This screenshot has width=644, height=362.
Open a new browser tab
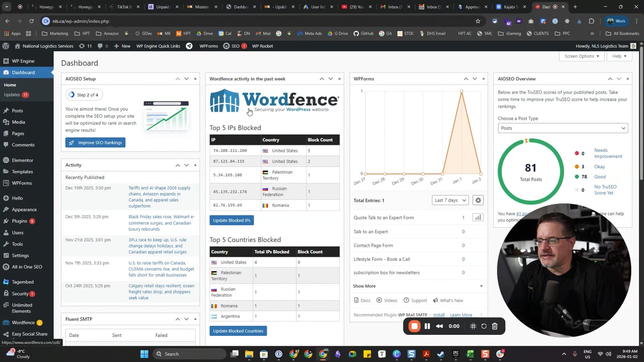575,7
